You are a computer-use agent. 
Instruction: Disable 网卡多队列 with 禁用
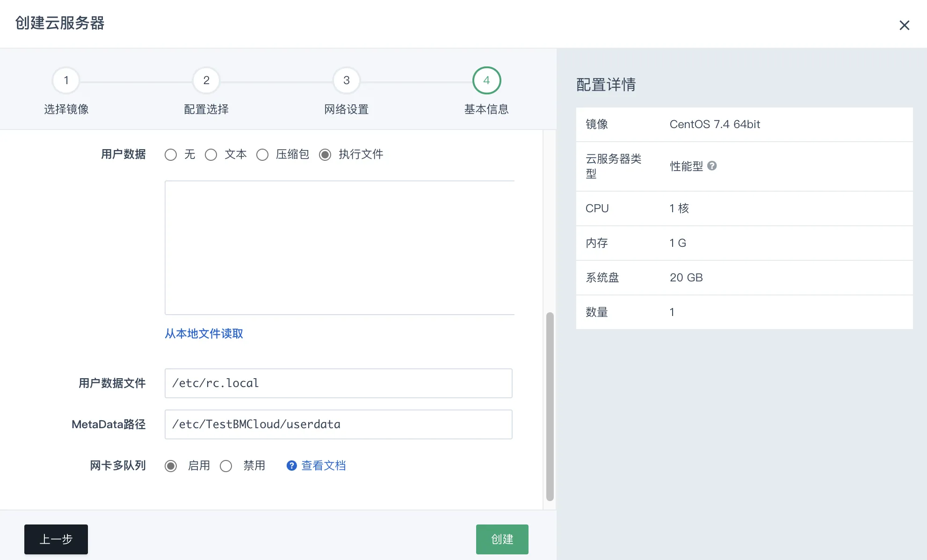pos(226,466)
